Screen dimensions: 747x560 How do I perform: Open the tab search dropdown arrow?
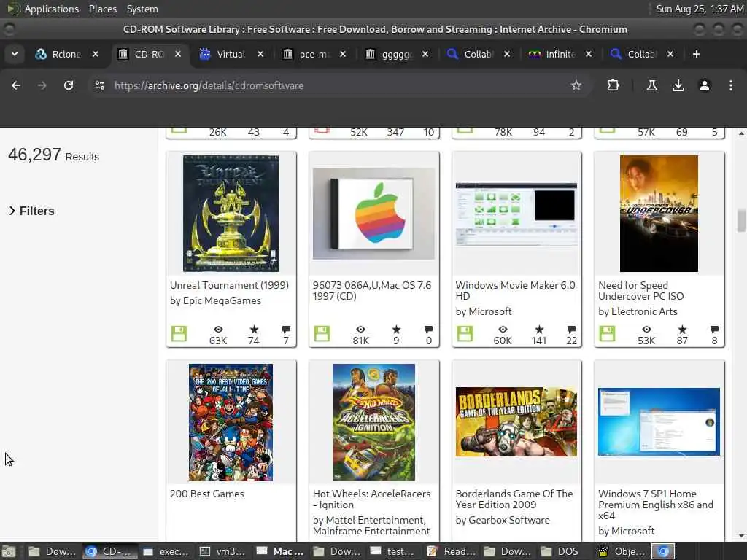15,54
